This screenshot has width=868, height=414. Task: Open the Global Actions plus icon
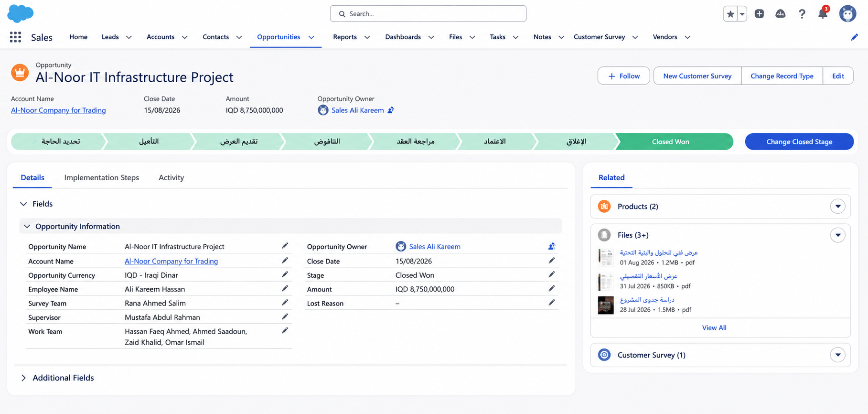click(759, 14)
